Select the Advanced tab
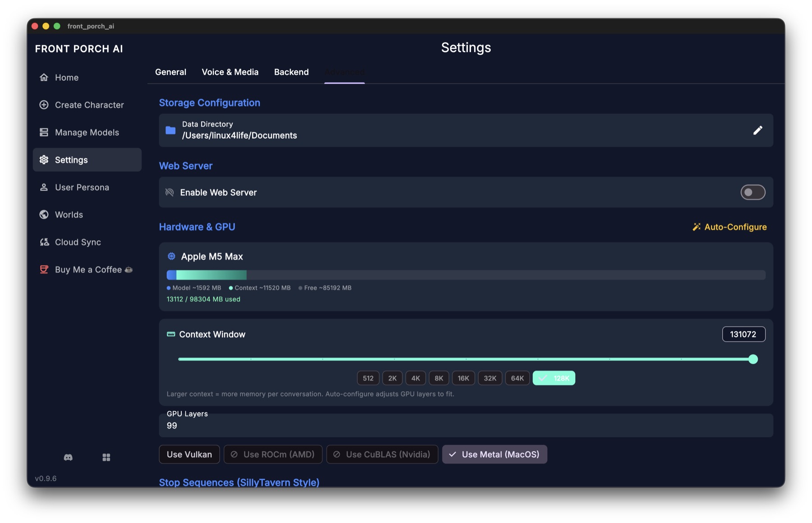This screenshot has height=523, width=812. (x=344, y=72)
